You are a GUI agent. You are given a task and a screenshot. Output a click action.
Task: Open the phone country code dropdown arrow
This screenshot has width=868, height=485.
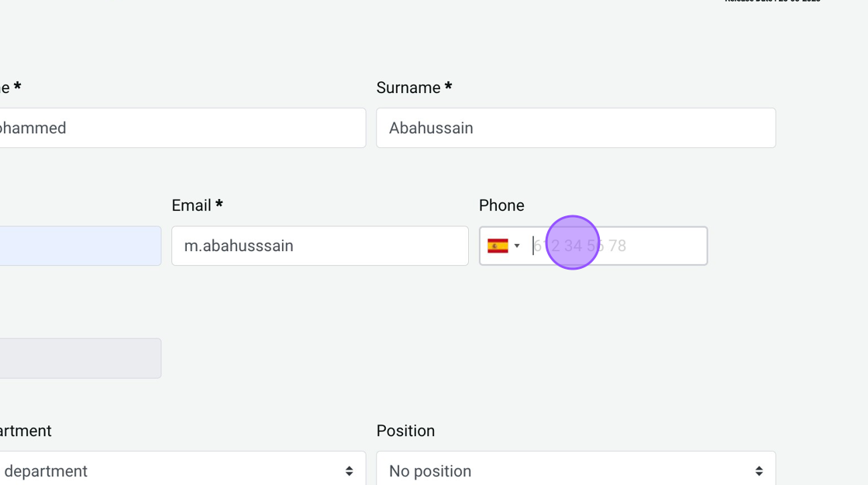[x=517, y=246]
